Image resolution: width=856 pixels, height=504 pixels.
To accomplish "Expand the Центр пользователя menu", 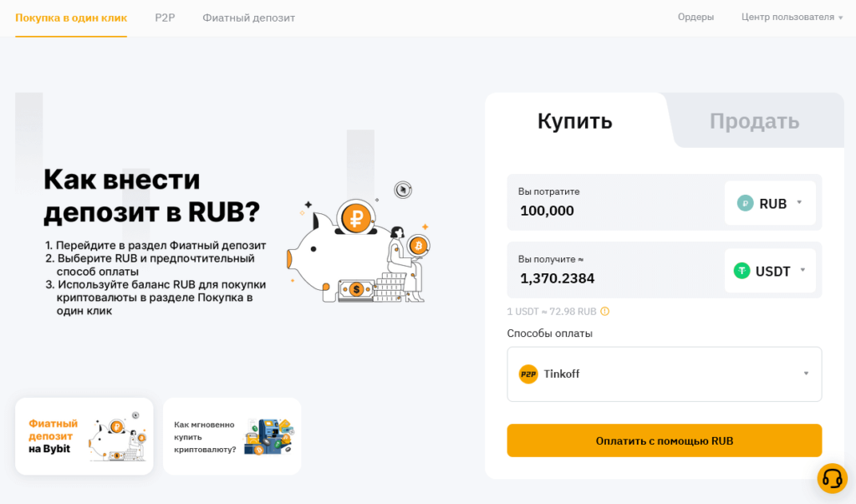I will [791, 15].
